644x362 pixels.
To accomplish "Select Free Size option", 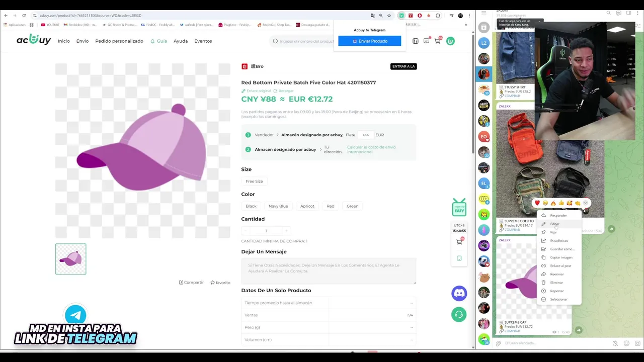I will (x=254, y=181).
